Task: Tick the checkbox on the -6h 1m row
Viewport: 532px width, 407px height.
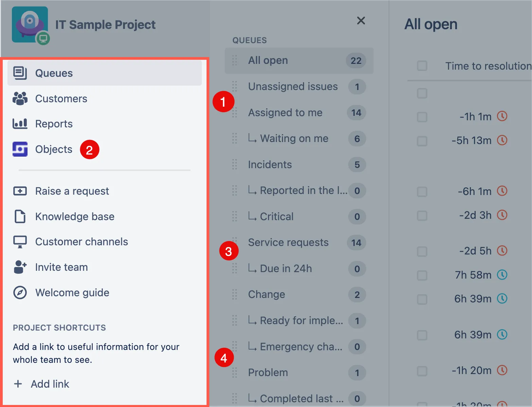Action: click(422, 192)
